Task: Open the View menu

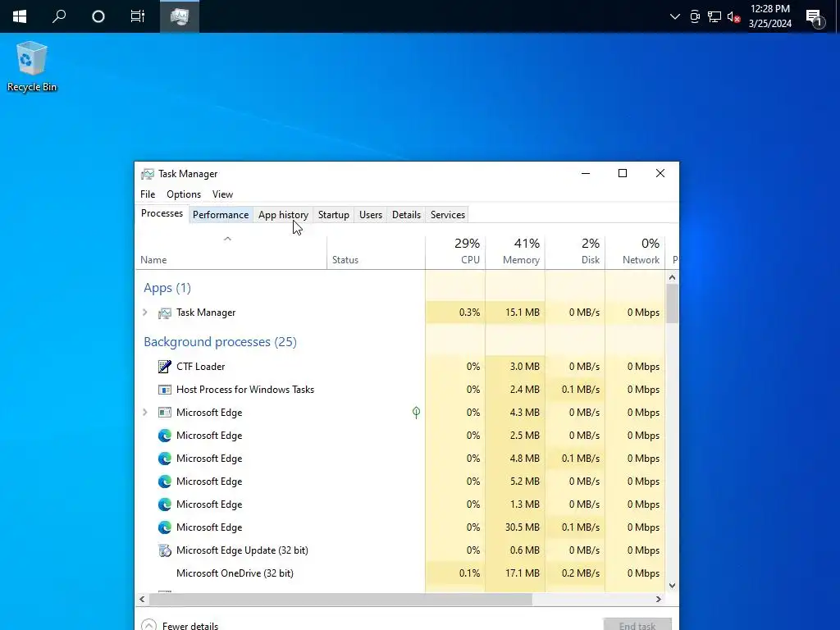Action: coord(222,194)
